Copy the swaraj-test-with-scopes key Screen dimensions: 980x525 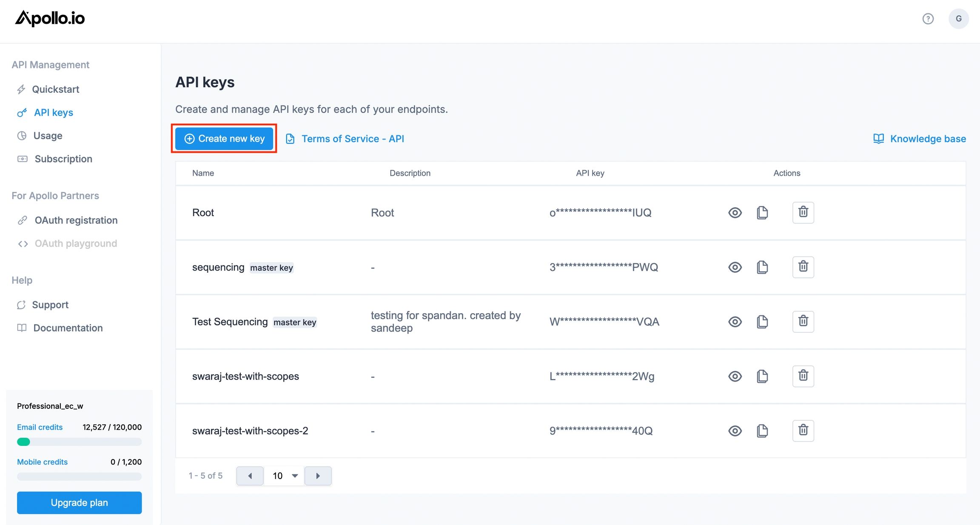(762, 376)
